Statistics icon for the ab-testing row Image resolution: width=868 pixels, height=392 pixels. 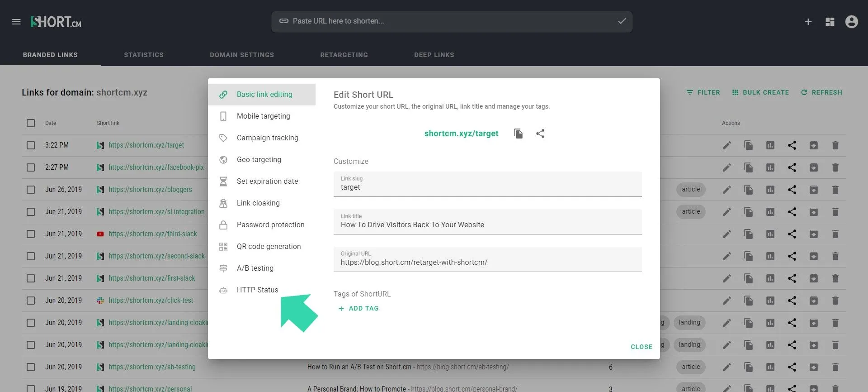click(770, 367)
